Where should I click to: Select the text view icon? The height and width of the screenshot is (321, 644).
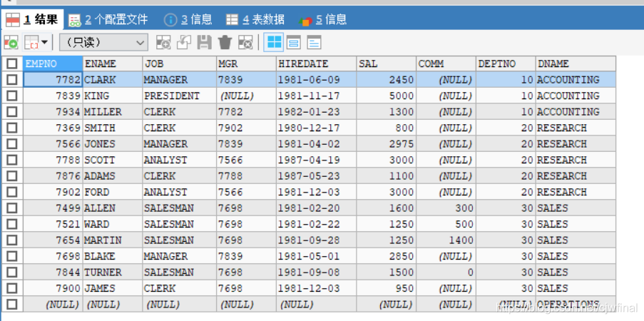314,42
